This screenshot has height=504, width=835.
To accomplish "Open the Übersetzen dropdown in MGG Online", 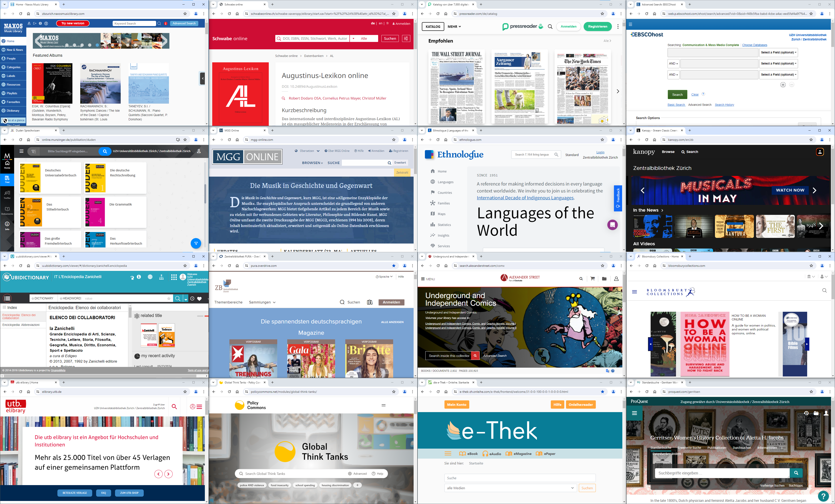I will (x=307, y=151).
